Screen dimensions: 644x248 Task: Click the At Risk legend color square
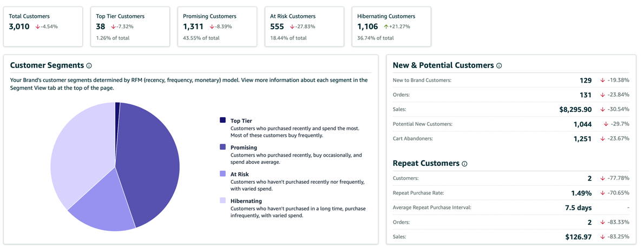[222, 174]
